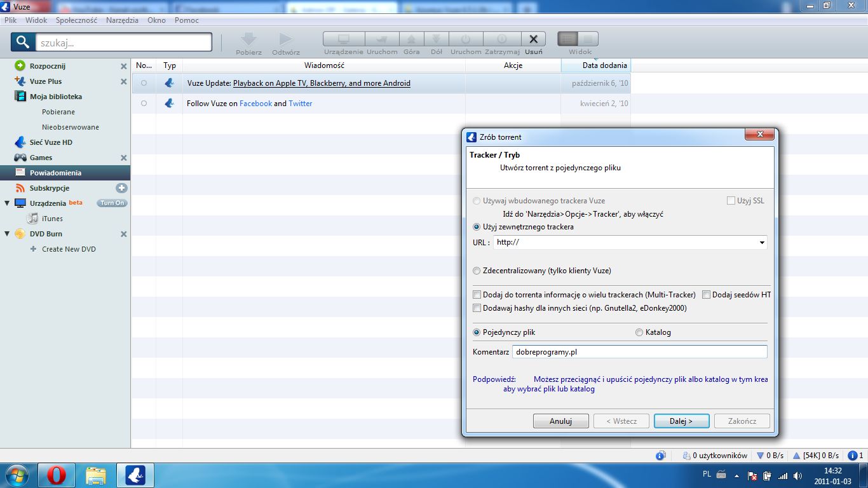
Task: Close the Vuze Plus sidebar entry
Action: (124, 81)
